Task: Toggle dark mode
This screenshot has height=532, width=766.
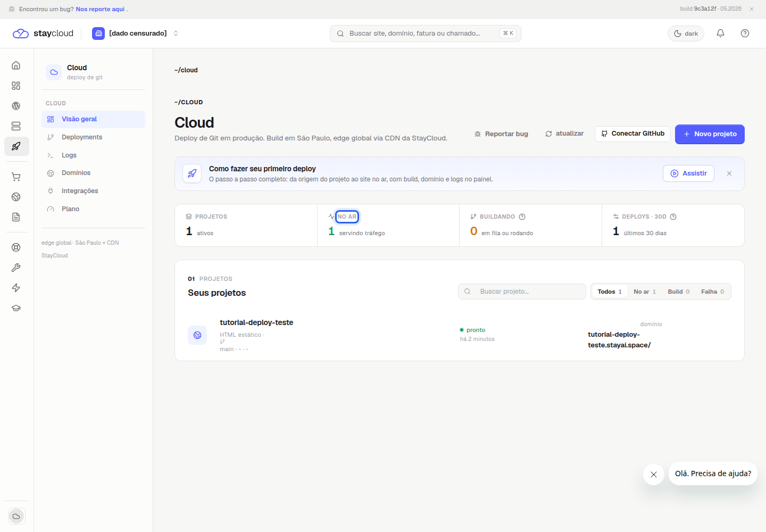Action: coord(686,33)
